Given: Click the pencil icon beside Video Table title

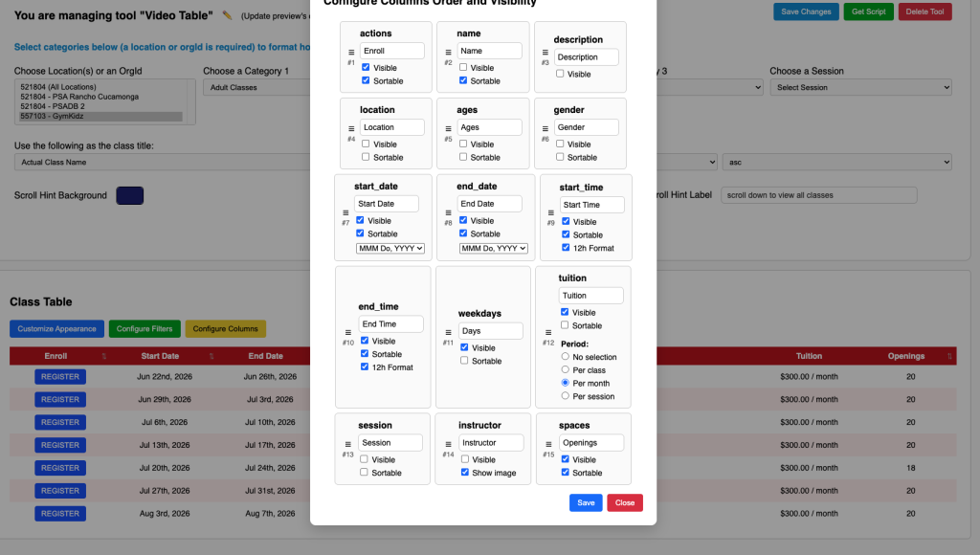Looking at the screenshot, I should point(227,16).
